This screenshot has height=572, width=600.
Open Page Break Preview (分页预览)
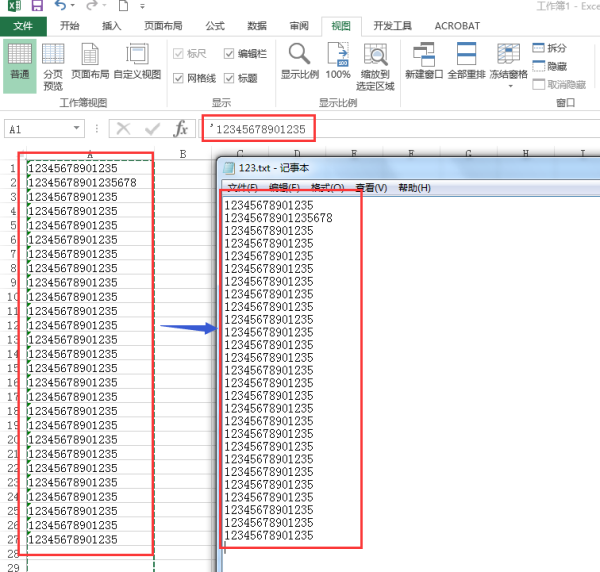tap(53, 65)
